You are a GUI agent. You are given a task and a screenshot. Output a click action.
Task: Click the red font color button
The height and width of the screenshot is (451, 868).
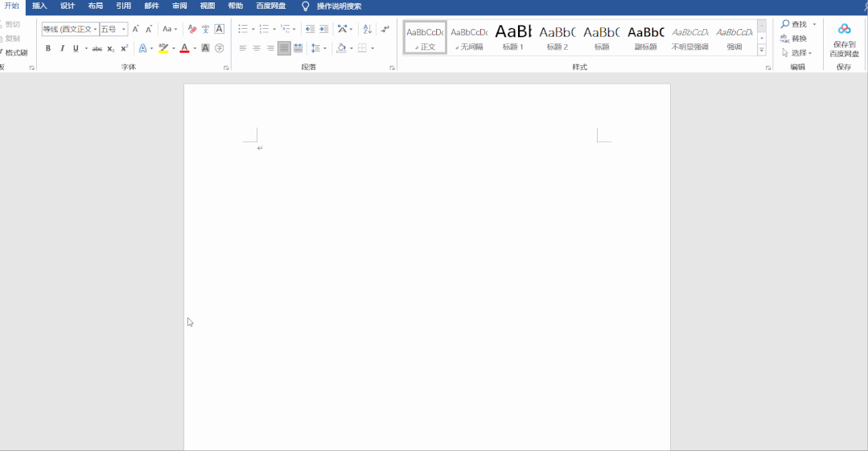click(184, 48)
